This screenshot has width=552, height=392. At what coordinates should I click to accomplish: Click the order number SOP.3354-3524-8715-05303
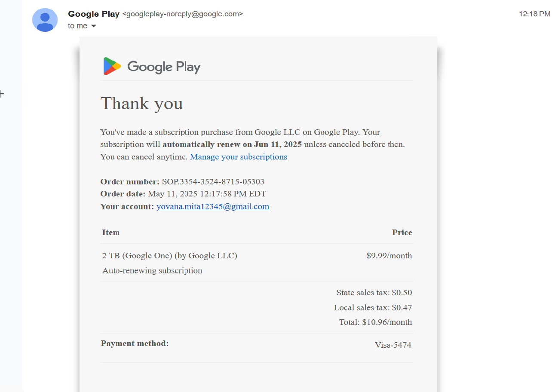(213, 182)
